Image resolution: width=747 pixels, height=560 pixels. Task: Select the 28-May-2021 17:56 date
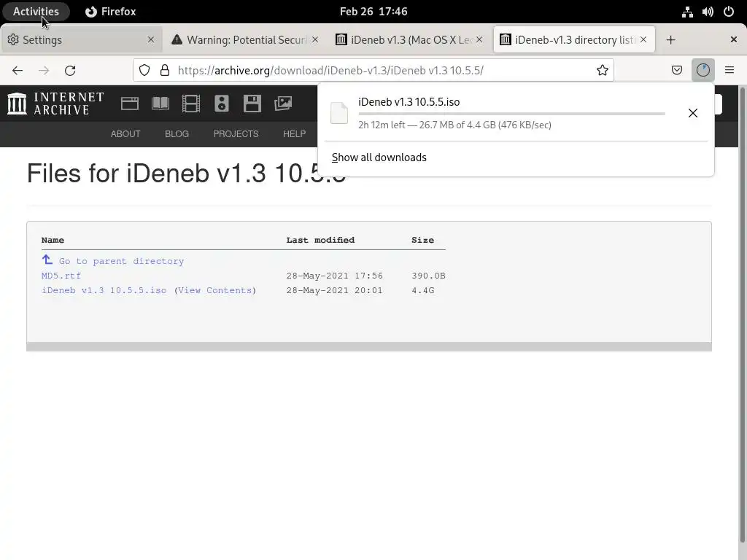tap(334, 276)
